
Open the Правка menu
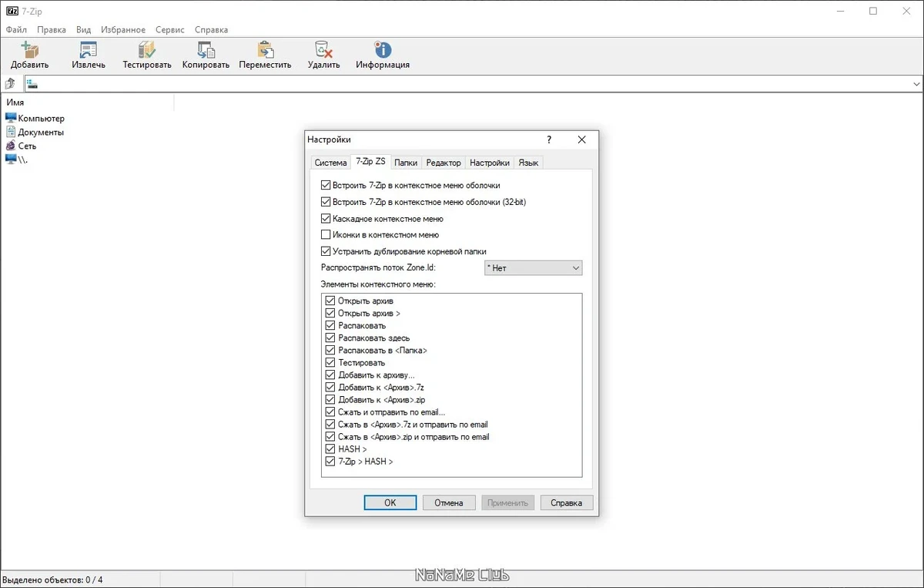(52, 30)
